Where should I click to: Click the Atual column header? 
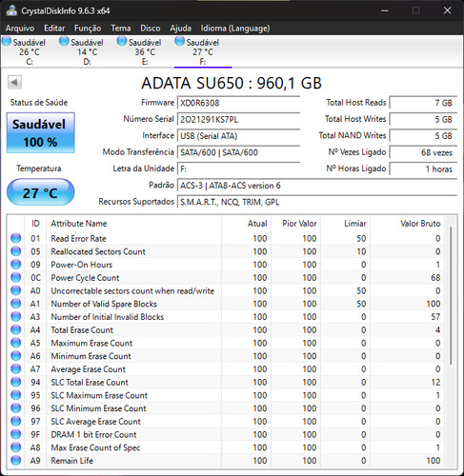click(x=246, y=224)
